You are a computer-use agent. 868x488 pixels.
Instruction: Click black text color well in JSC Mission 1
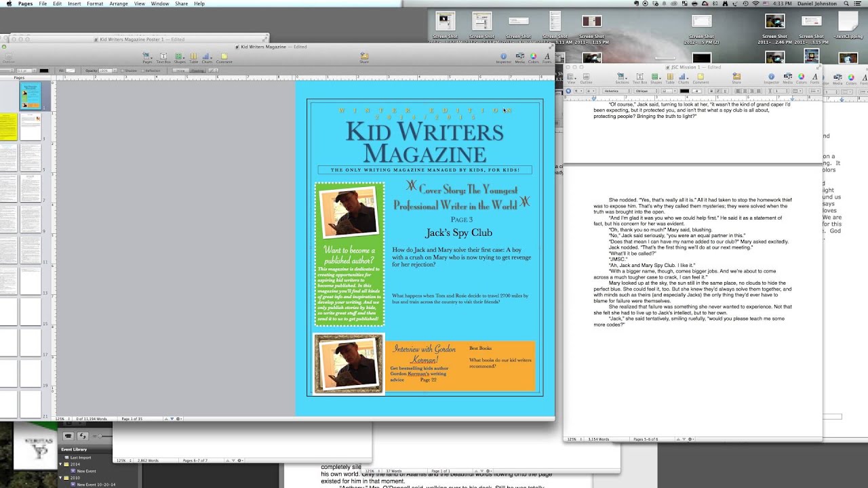[684, 91]
